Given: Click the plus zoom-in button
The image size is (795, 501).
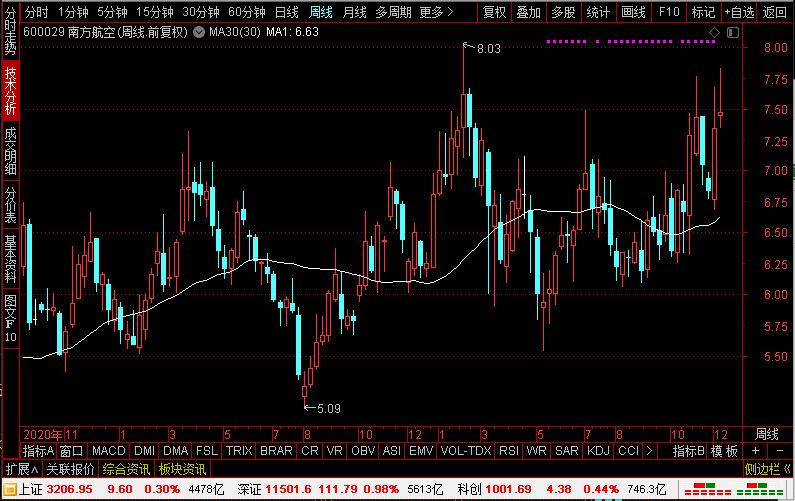Looking at the screenshot, I should tap(755, 451).
